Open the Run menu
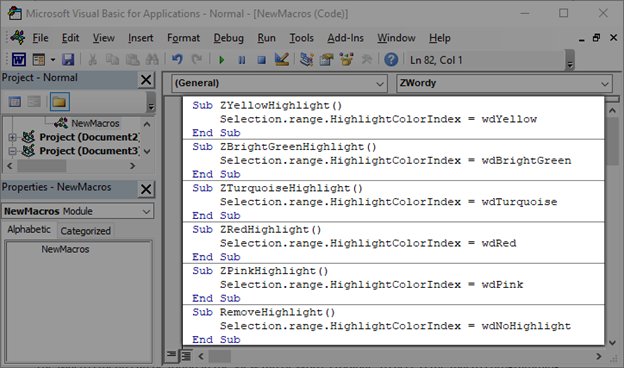The height and width of the screenshot is (368, 624). tap(266, 38)
